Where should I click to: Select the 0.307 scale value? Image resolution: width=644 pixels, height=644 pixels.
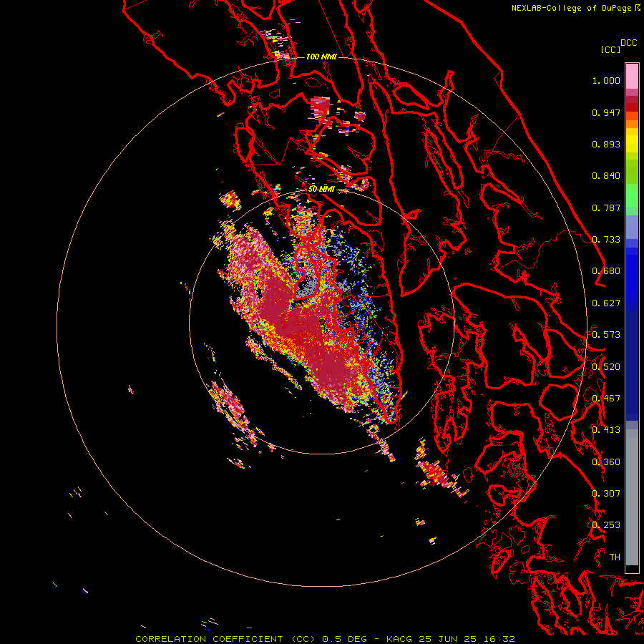(x=606, y=494)
